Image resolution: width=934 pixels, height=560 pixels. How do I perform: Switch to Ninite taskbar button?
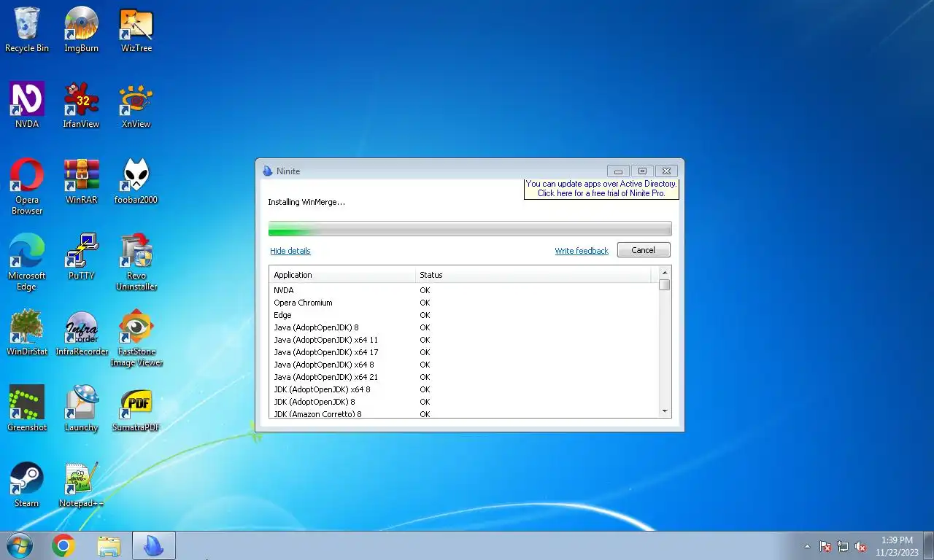point(153,545)
